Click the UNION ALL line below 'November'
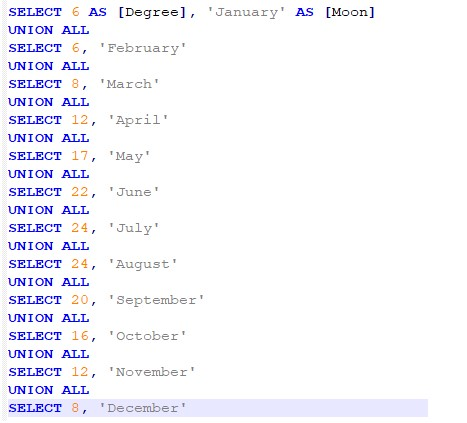This screenshot has width=467, height=423. 49,390
